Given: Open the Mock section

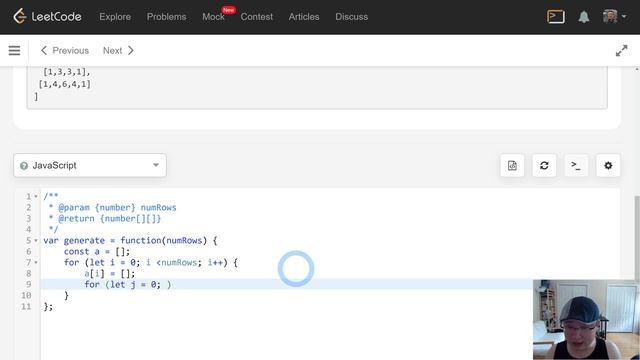Looking at the screenshot, I should coord(213,17).
